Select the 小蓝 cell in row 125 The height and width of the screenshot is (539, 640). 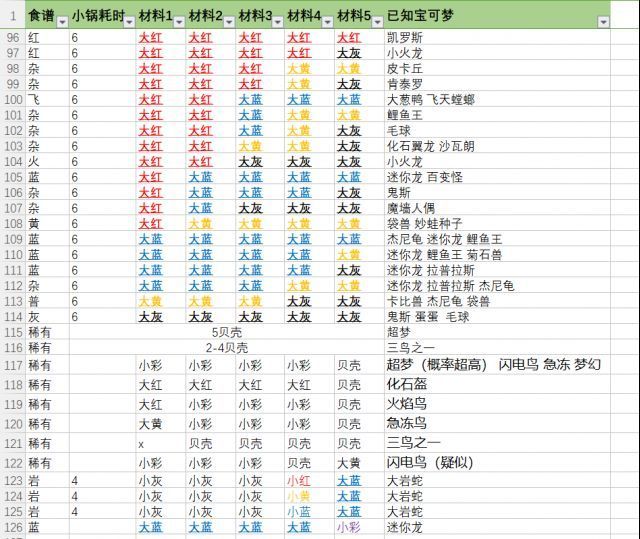pos(309,512)
